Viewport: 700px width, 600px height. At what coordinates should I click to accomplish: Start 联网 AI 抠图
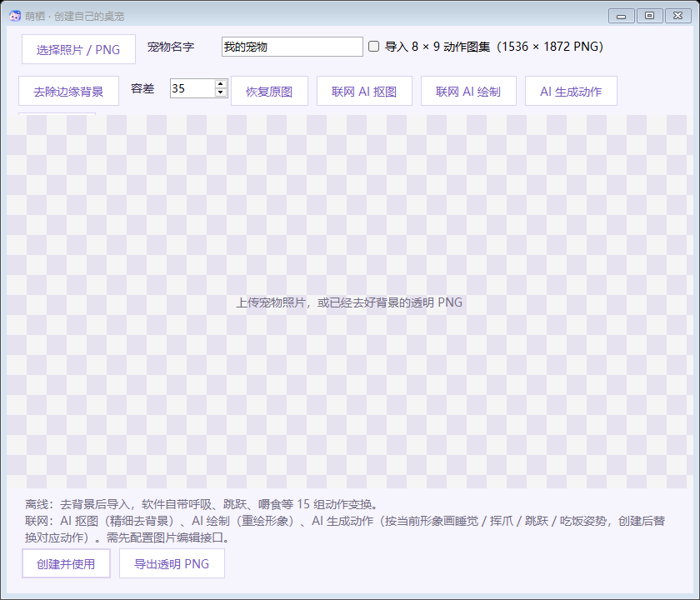(364, 91)
